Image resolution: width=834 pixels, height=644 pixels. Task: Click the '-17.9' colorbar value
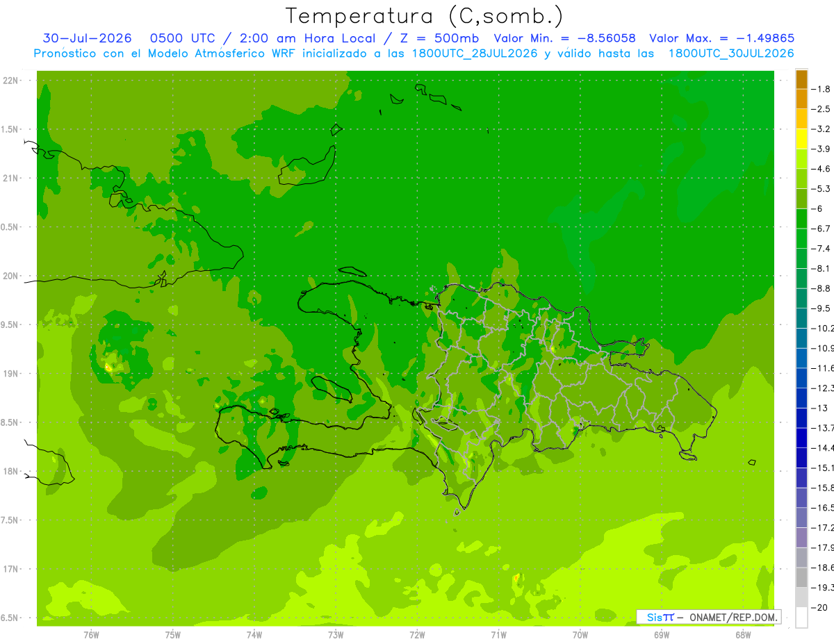pos(822,547)
